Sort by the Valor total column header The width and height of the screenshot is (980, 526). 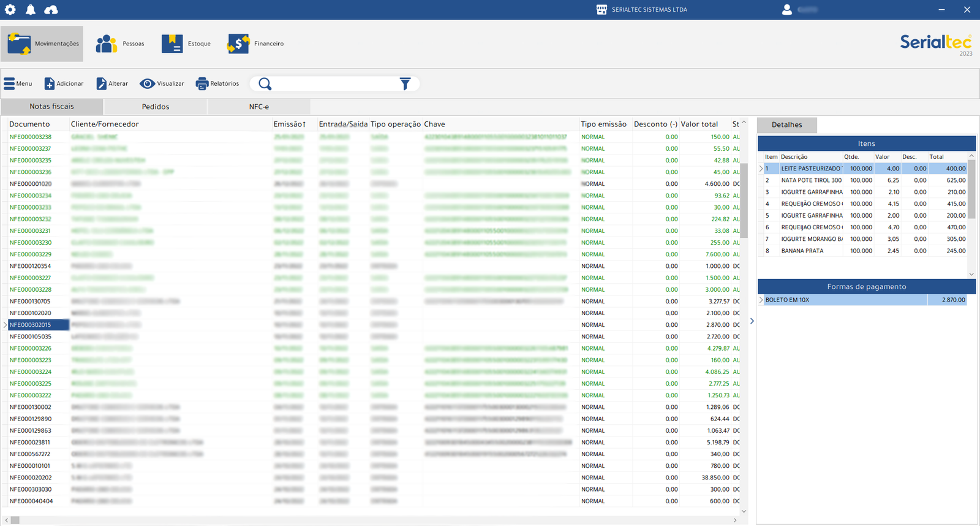(699, 124)
